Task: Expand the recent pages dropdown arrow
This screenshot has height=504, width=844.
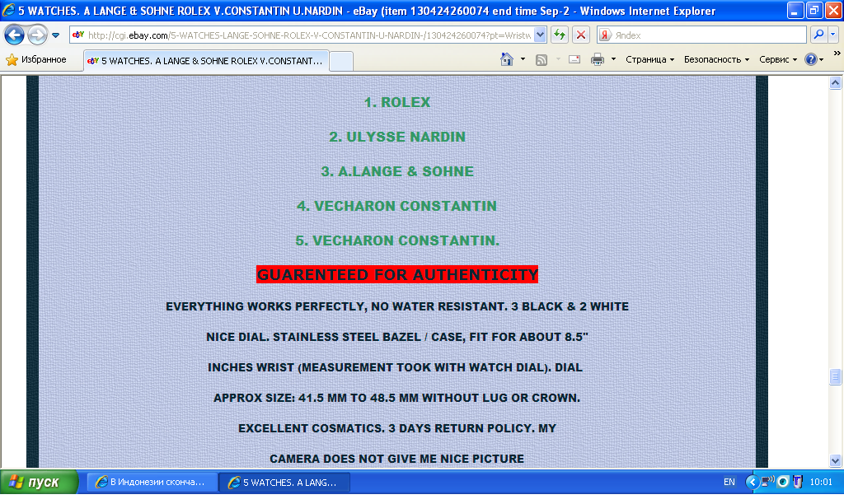Action: click(55, 35)
